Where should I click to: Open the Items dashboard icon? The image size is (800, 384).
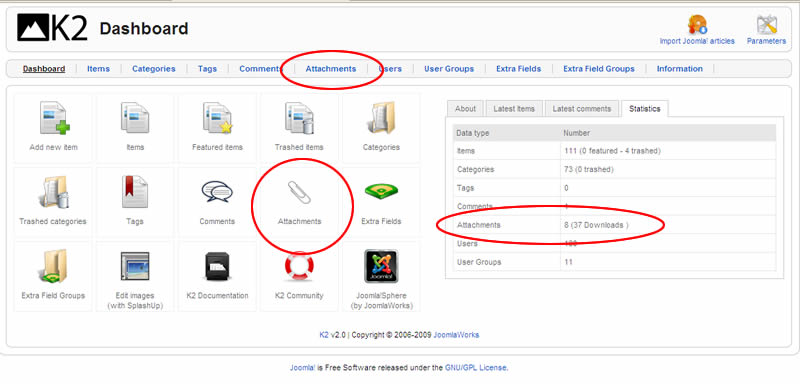click(135, 118)
